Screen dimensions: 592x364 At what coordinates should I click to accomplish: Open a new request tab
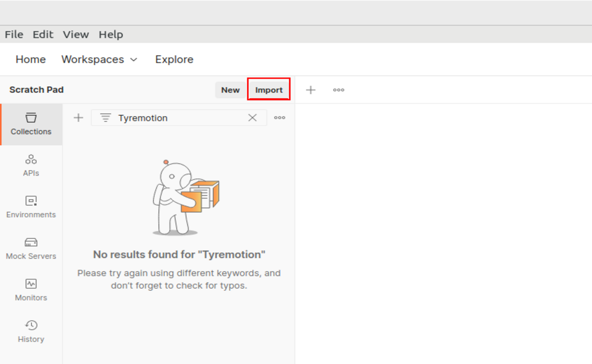coord(310,90)
